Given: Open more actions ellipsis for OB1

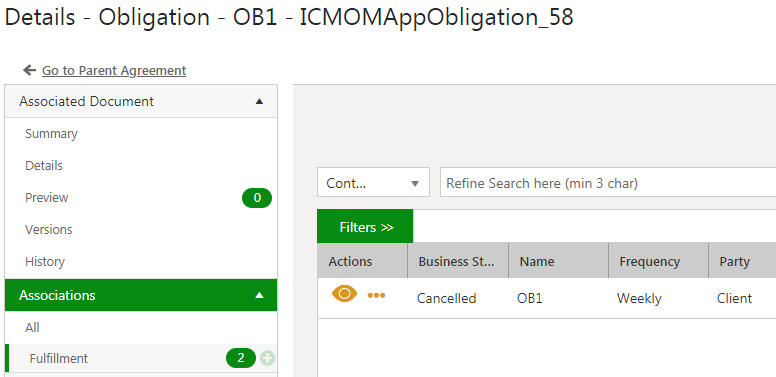Looking at the screenshot, I should tap(376, 295).
